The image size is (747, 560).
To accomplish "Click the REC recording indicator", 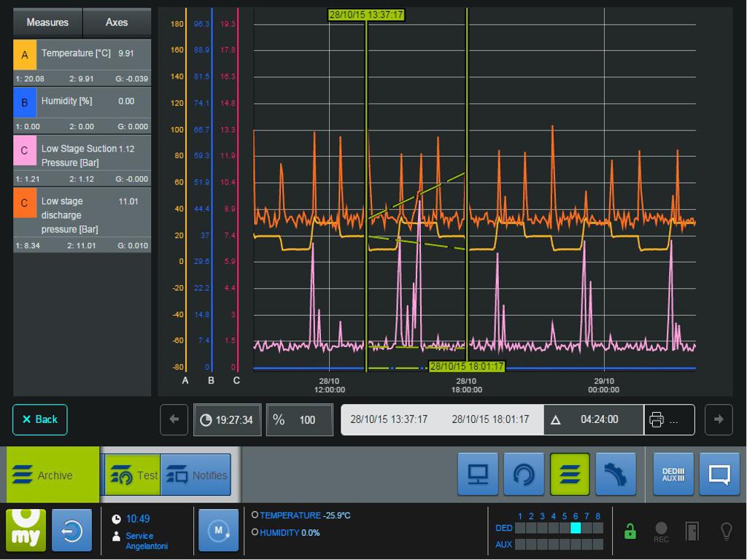I will (x=661, y=532).
